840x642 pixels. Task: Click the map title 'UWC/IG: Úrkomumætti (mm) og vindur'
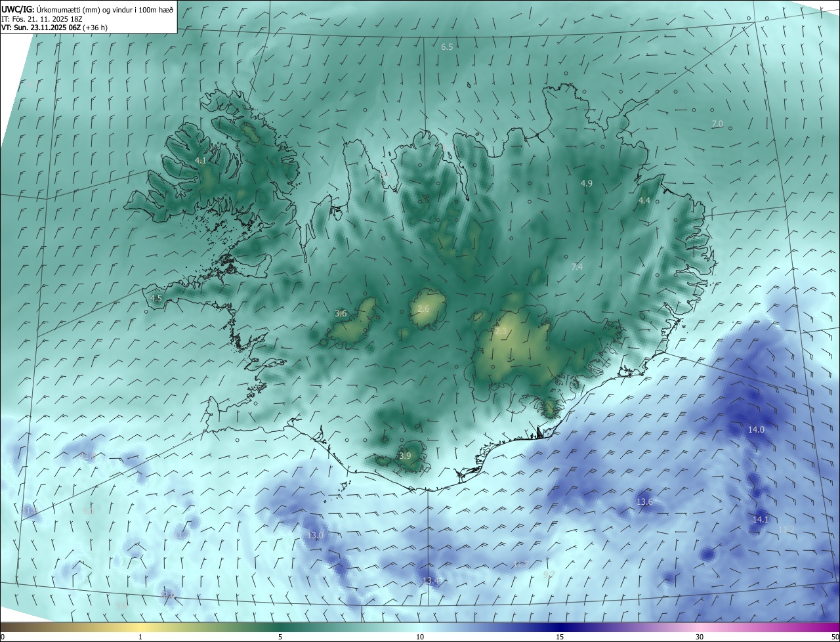(87, 9)
